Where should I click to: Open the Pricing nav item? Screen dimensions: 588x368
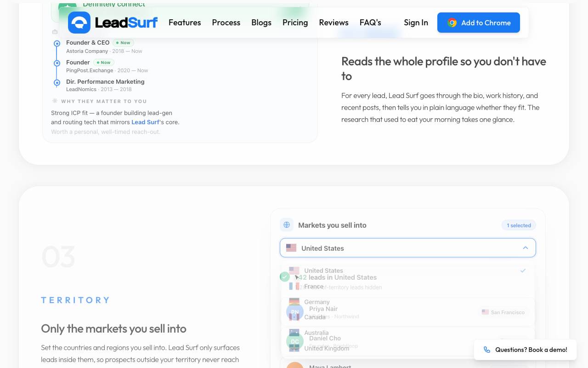pos(295,23)
